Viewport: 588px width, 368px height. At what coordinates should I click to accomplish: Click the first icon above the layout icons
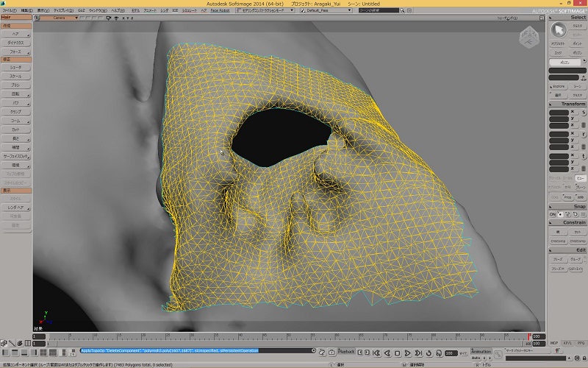[4, 343]
